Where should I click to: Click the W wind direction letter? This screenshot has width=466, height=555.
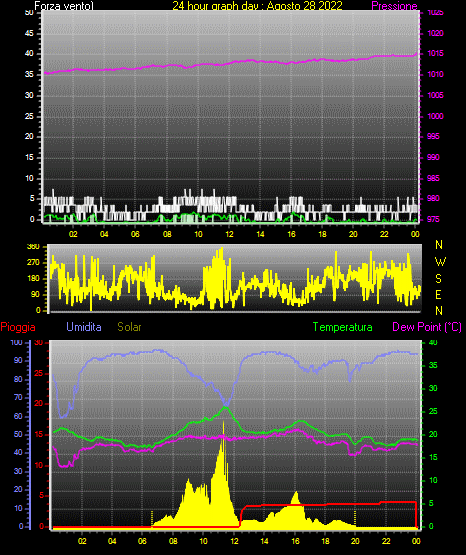(x=440, y=262)
